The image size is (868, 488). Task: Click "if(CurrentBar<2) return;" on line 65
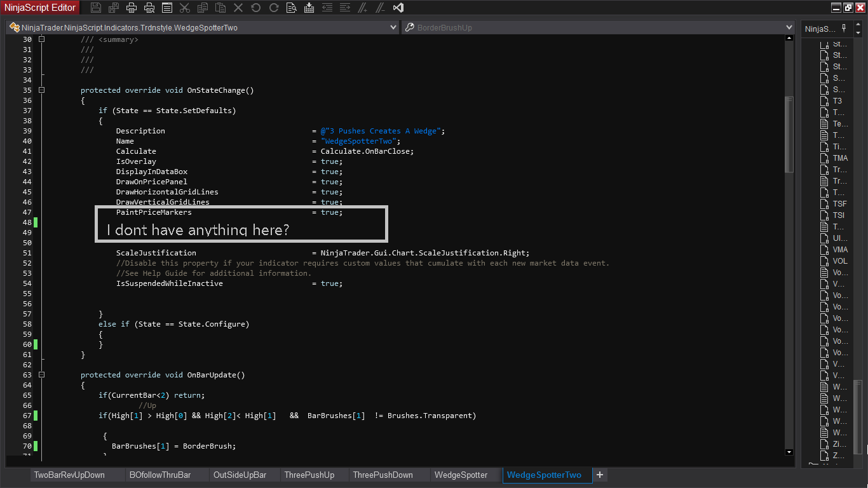[151, 395]
